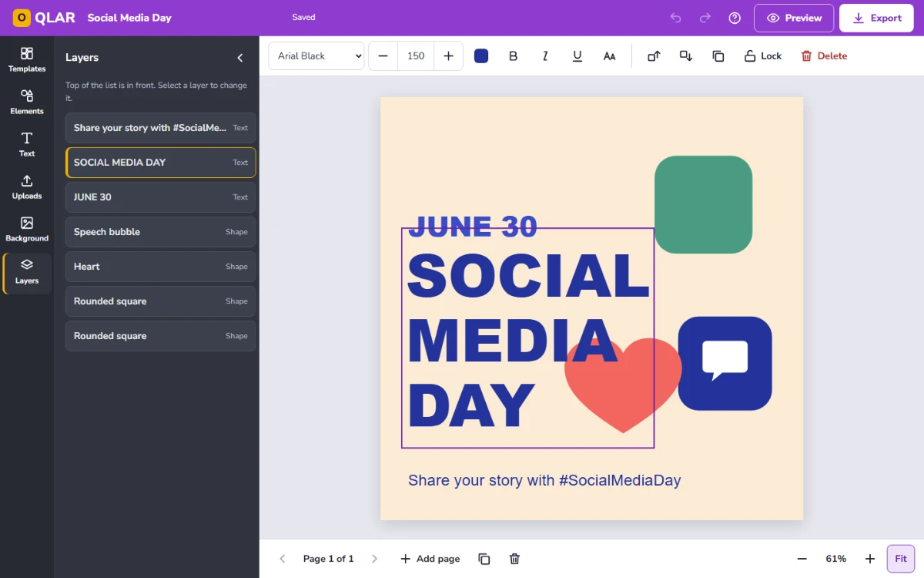The image size is (924, 578).
Task: Open the Arial Black font dropdown
Action: [x=316, y=56]
